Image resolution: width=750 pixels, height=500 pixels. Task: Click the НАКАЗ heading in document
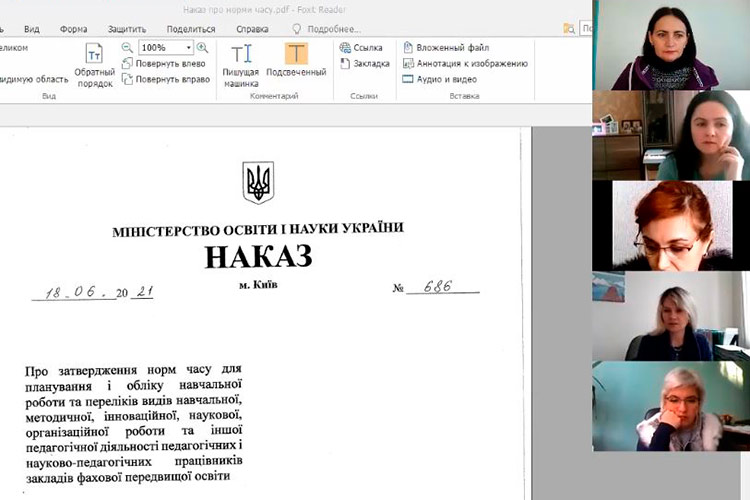(x=258, y=256)
